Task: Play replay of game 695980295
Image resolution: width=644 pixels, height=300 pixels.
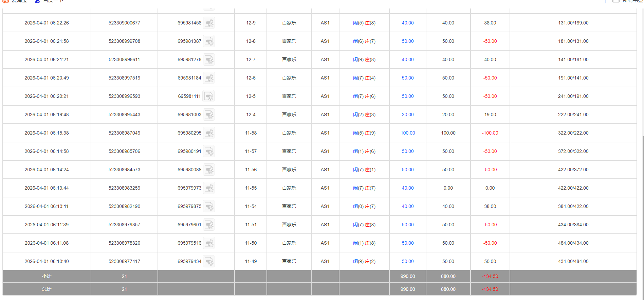Action: (209, 133)
